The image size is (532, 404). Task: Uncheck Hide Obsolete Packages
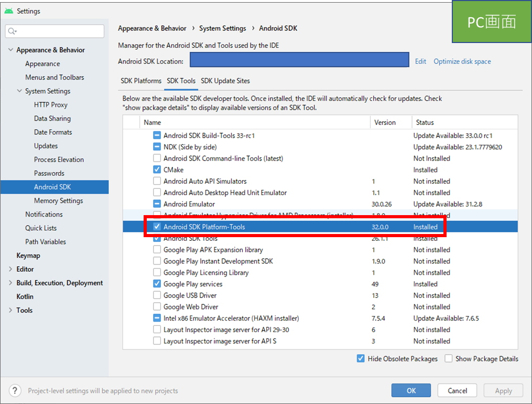pos(361,358)
